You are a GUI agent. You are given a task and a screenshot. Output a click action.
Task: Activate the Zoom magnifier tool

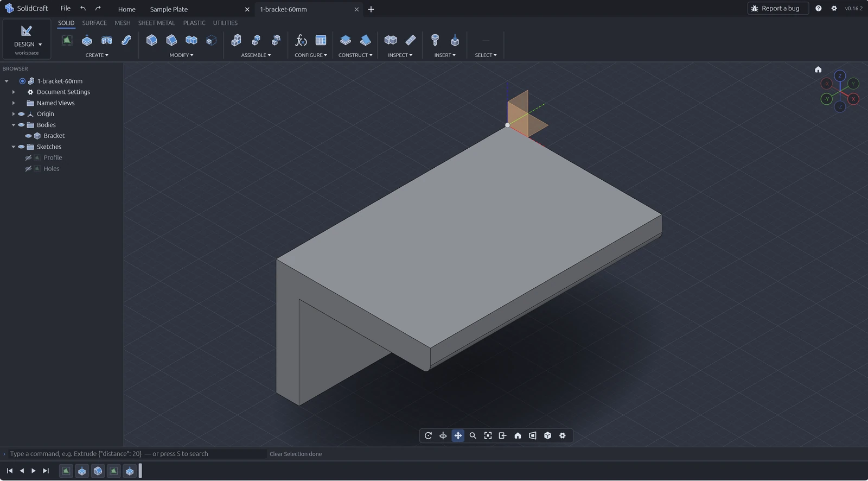tap(473, 436)
